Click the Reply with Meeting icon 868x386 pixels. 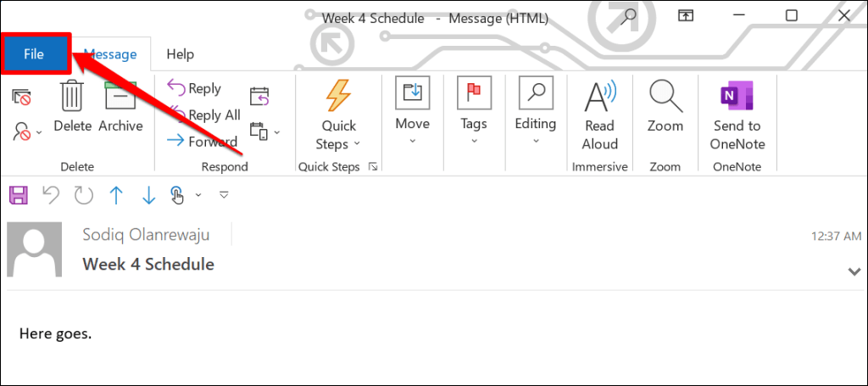pyautogui.click(x=259, y=97)
